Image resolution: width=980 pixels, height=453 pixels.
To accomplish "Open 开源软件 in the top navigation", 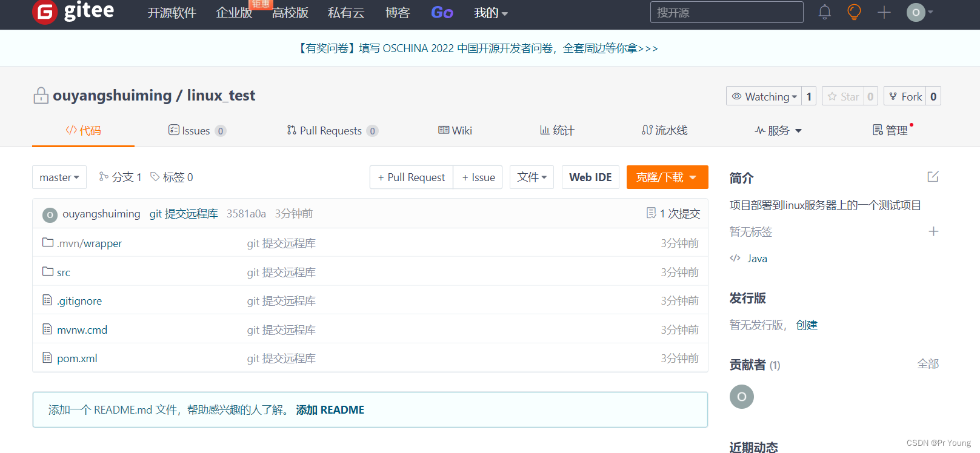I will [x=172, y=13].
